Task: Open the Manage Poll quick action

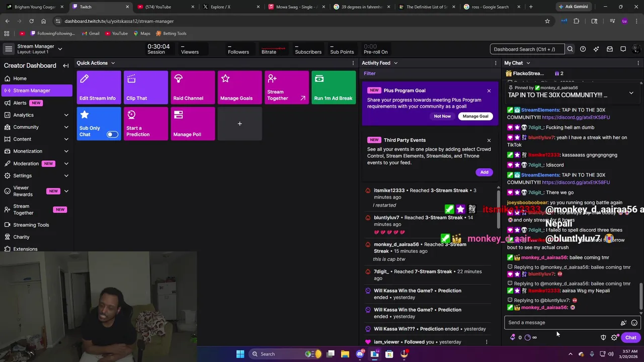Action: tap(193, 124)
